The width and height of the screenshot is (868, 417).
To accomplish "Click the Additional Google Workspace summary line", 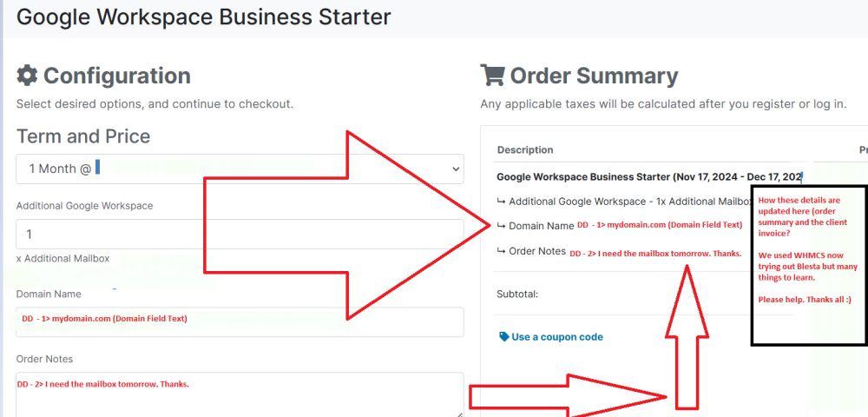I will (624, 201).
